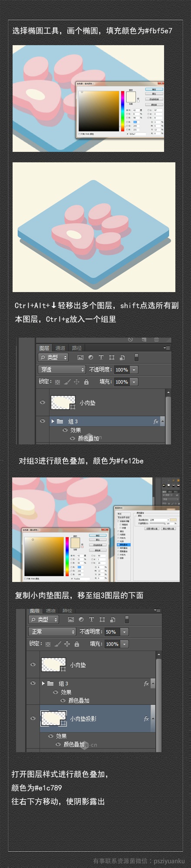
Task: Click hue slider in fce2be color picker
Action: [67, 557]
